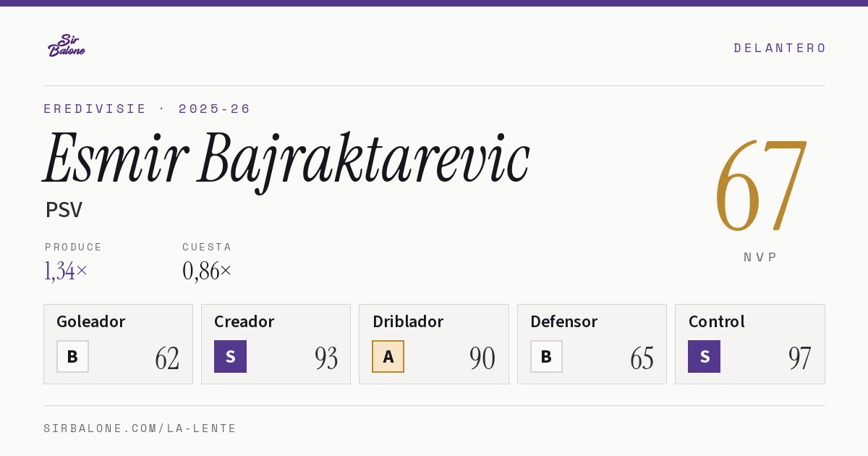Click the sirbalone.com/la-lente link
The height and width of the screenshot is (456, 868).
(x=140, y=428)
